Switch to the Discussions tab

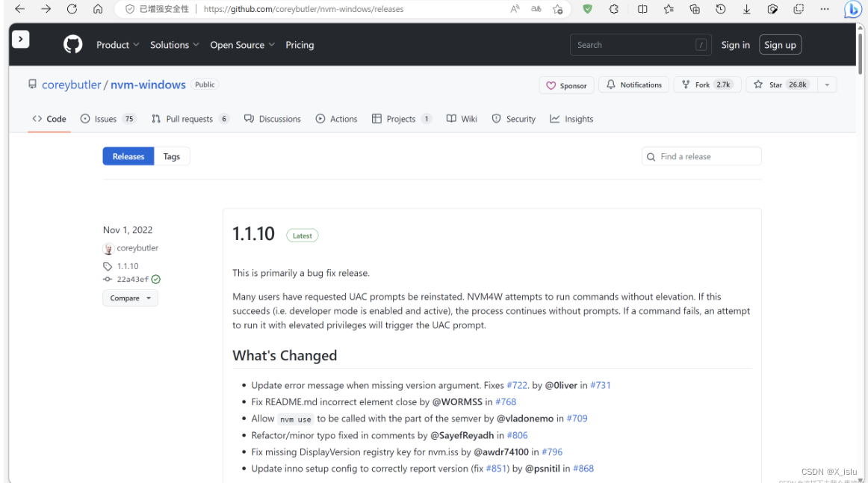click(273, 119)
